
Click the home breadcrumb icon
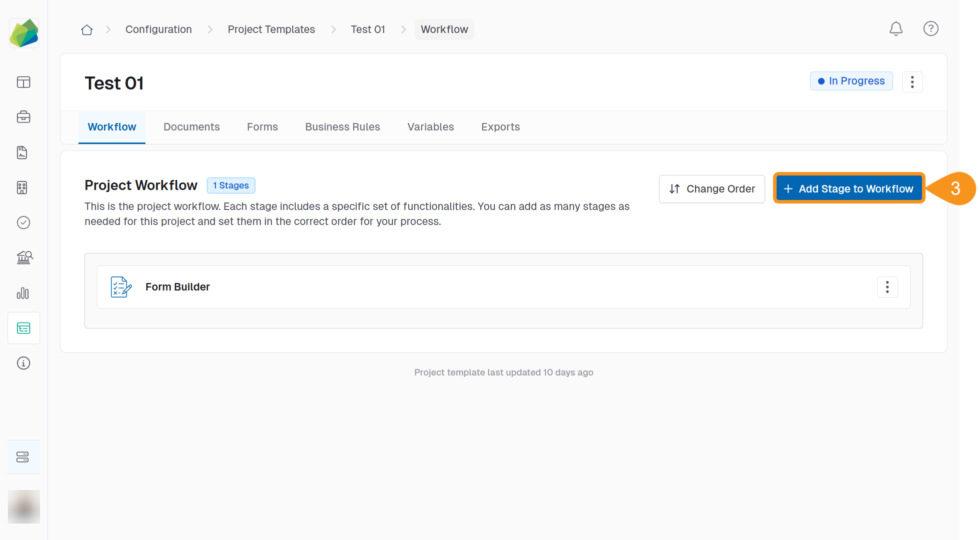click(x=87, y=29)
